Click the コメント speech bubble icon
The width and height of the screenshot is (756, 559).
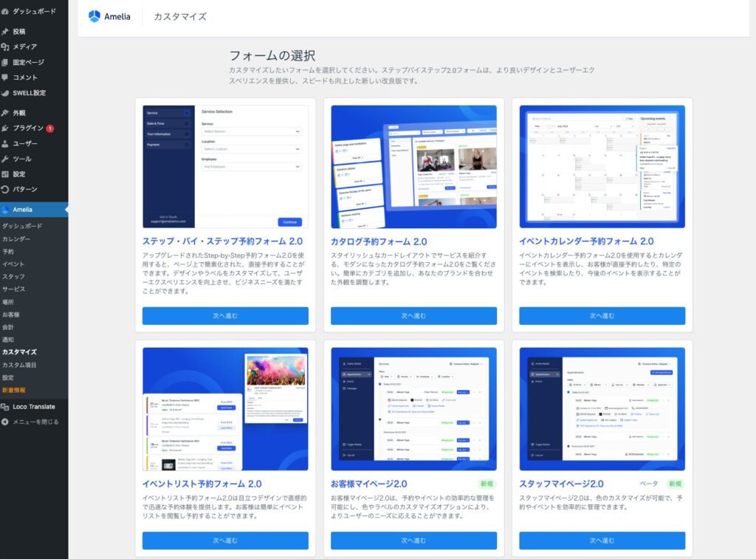point(6,78)
